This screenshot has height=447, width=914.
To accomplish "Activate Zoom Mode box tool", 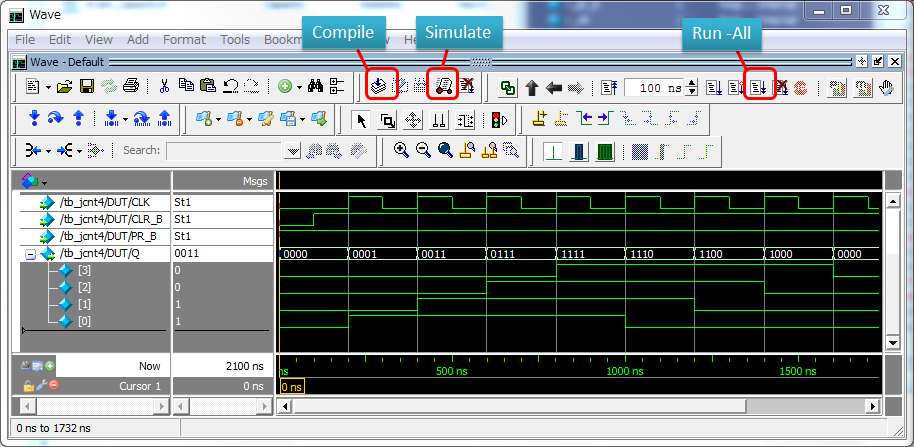I will click(387, 120).
